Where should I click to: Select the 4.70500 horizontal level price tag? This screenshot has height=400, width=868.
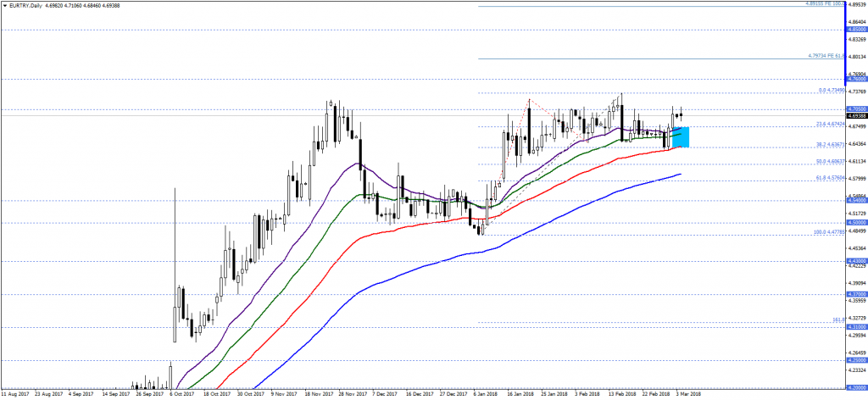[x=856, y=109]
